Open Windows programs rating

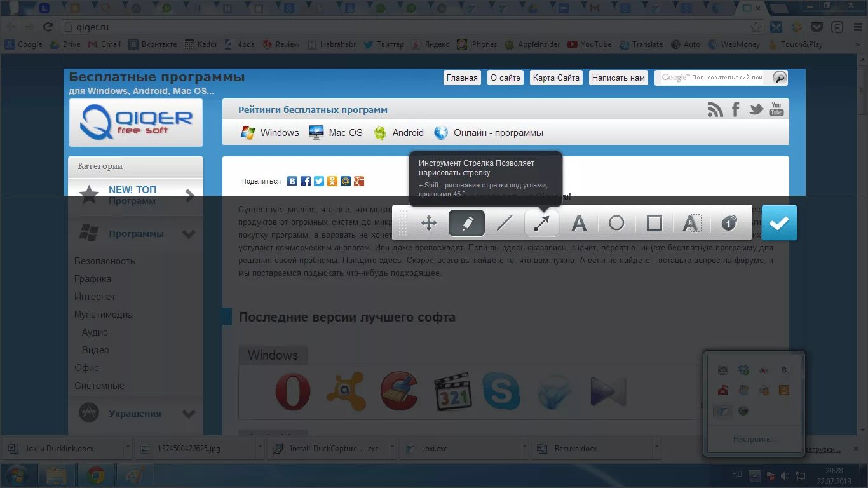pyautogui.click(x=269, y=133)
